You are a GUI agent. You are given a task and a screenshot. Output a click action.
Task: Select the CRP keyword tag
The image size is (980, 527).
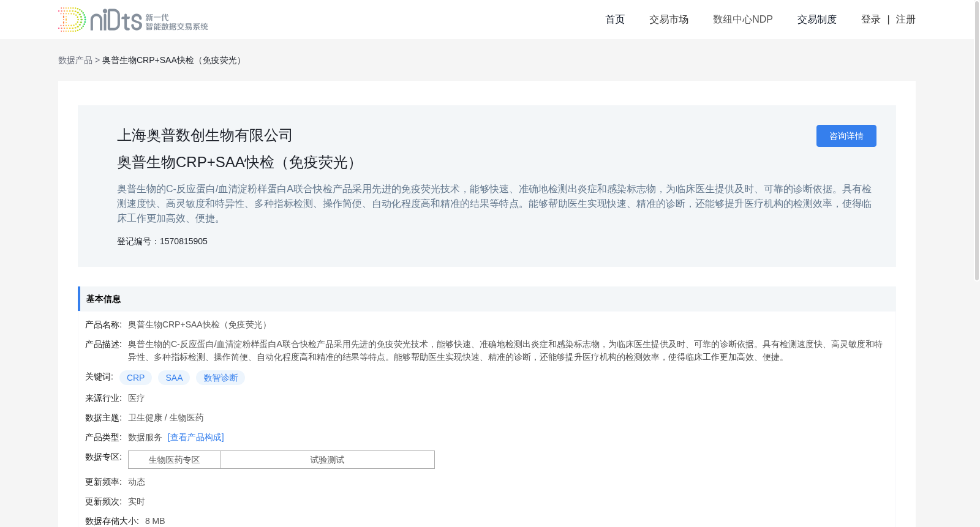[135, 378]
